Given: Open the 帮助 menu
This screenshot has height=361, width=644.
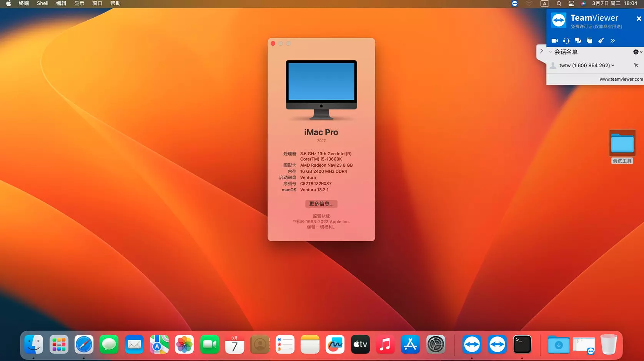Looking at the screenshot, I should click(x=115, y=3).
